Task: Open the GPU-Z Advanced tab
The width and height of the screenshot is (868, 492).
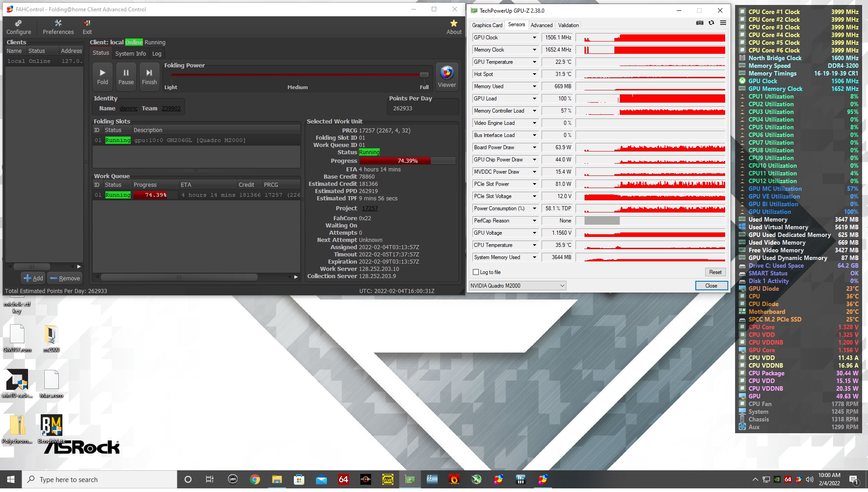Action: tap(541, 25)
